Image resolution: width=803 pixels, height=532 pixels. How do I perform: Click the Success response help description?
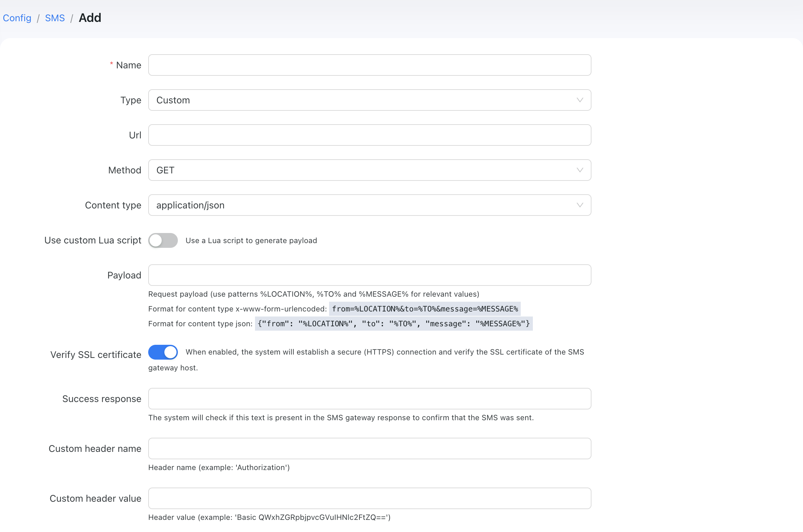(341, 418)
